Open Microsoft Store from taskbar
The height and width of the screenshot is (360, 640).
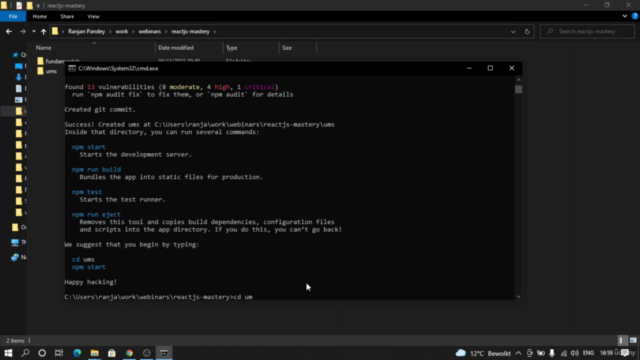coord(112,353)
